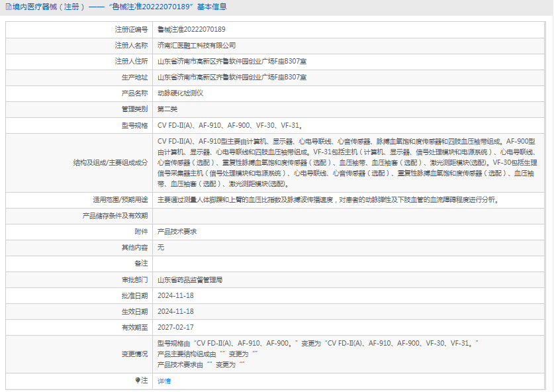Click the 适用范围/预期用途 label

(120, 200)
